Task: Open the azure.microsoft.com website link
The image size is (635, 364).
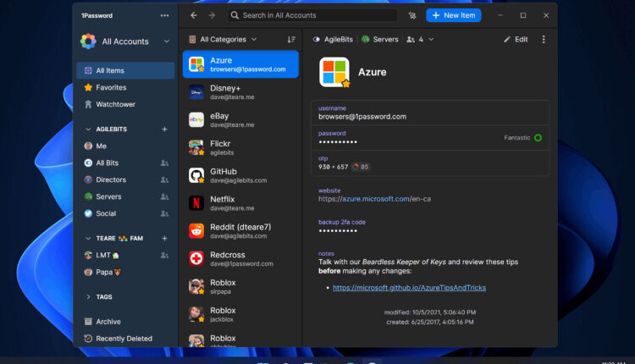Action: 374,199
